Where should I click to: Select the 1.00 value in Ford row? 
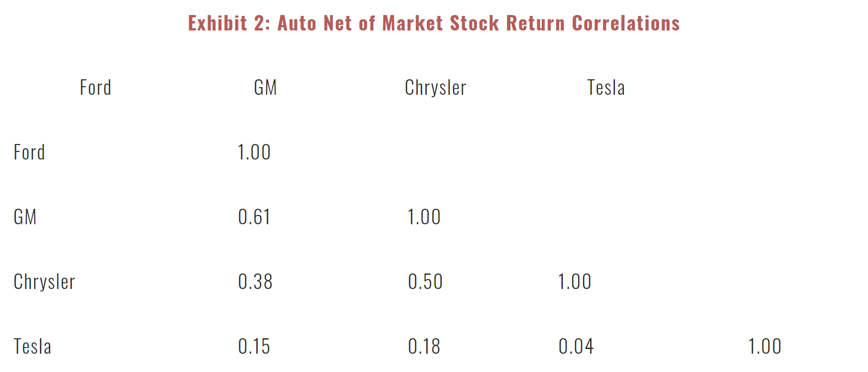pyautogui.click(x=254, y=152)
